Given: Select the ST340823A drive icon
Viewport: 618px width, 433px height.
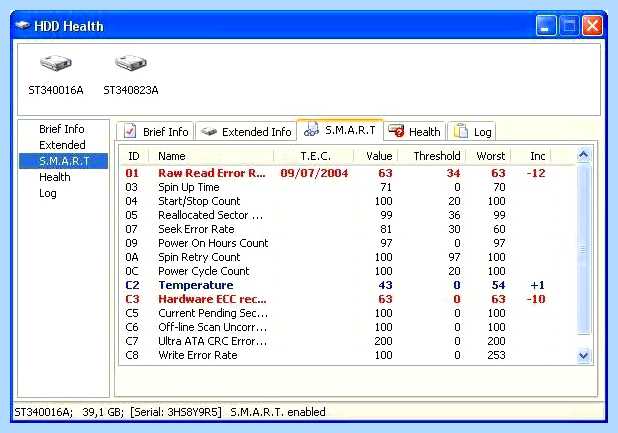Looking at the screenshot, I should pyautogui.click(x=130, y=63).
